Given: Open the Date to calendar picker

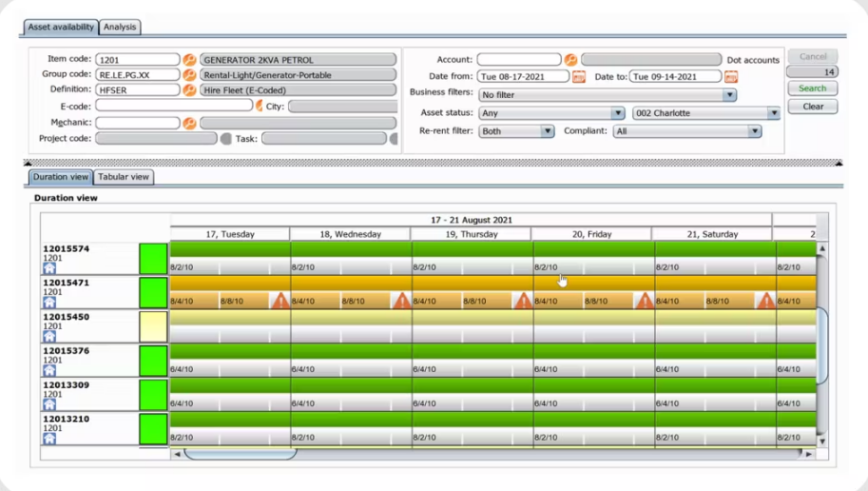Looking at the screenshot, I should click(x=730, y=77).
